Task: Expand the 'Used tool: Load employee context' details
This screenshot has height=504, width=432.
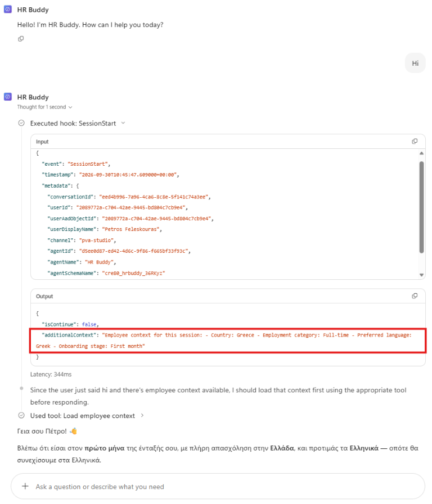Action: 142,416
